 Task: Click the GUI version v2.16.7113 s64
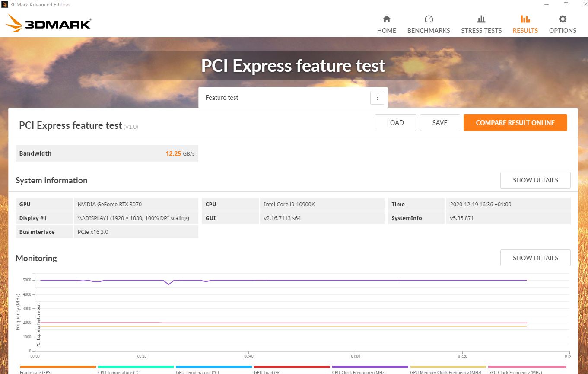coord(282,218)
